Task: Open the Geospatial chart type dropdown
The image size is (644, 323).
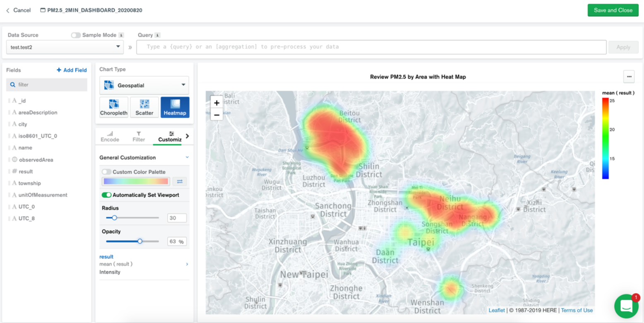Action: [144, 85]
